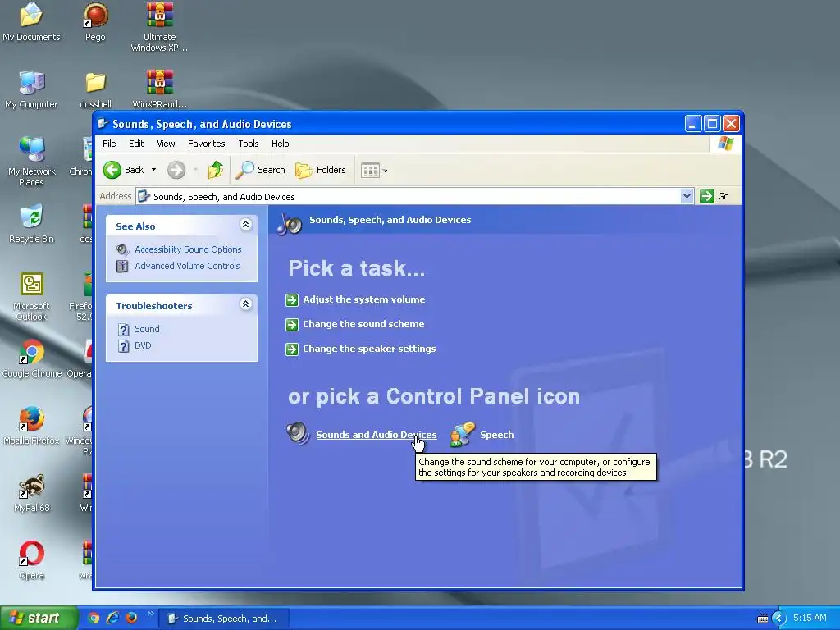
Task: Go up one folder level icon
Action: coord(216,170)
